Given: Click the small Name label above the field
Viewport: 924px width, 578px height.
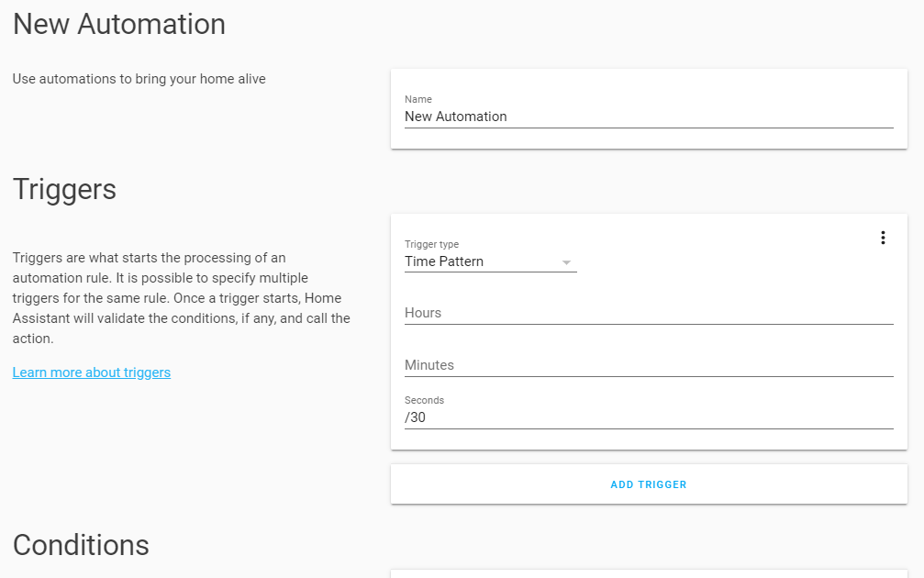Looking at the screenshot, I should click(x=418, y=99).
